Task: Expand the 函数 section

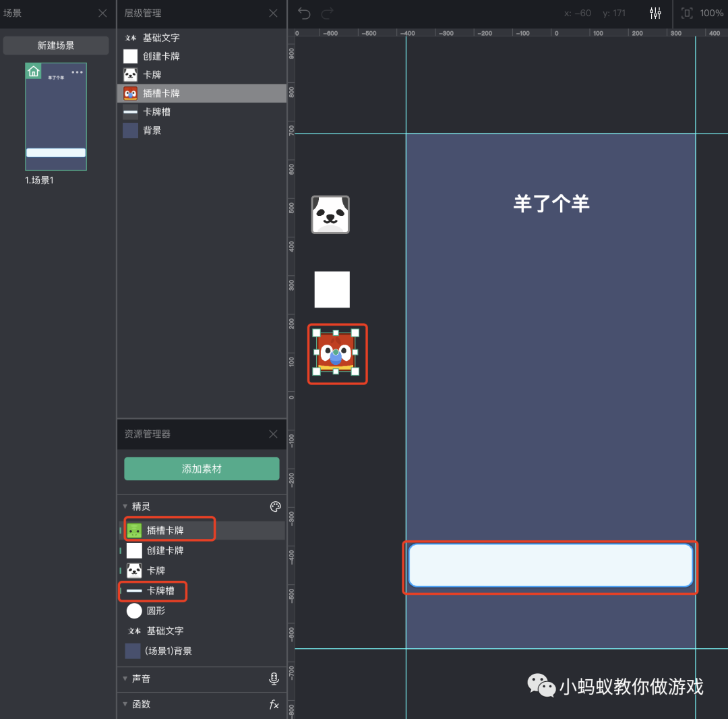Action: 125,704
